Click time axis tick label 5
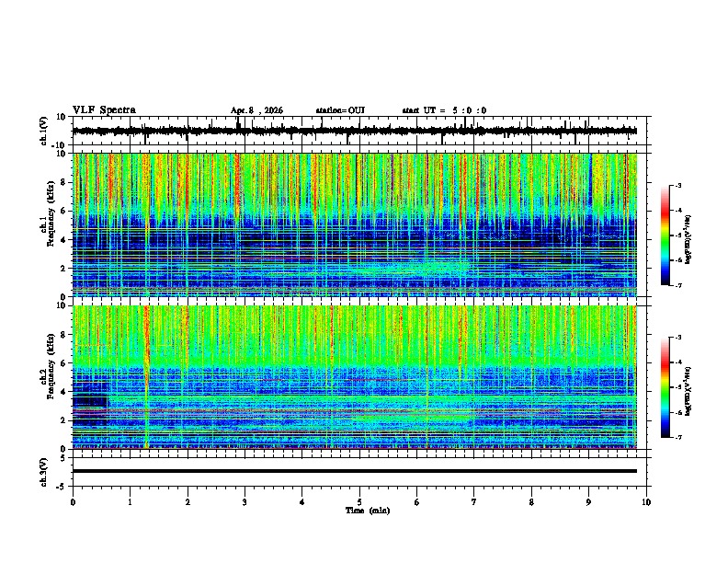Viewport: 728px width, 563px height. [x=359, y=502]
